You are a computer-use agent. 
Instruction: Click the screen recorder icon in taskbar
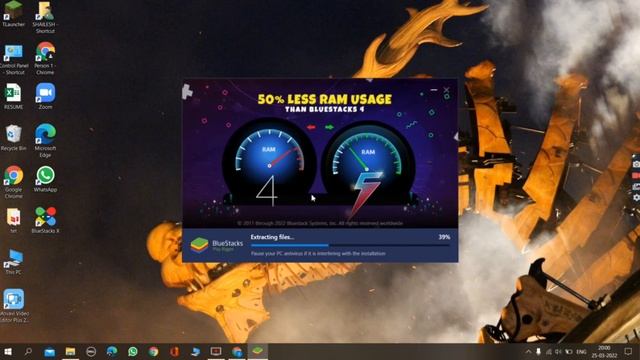coord(216,351)
